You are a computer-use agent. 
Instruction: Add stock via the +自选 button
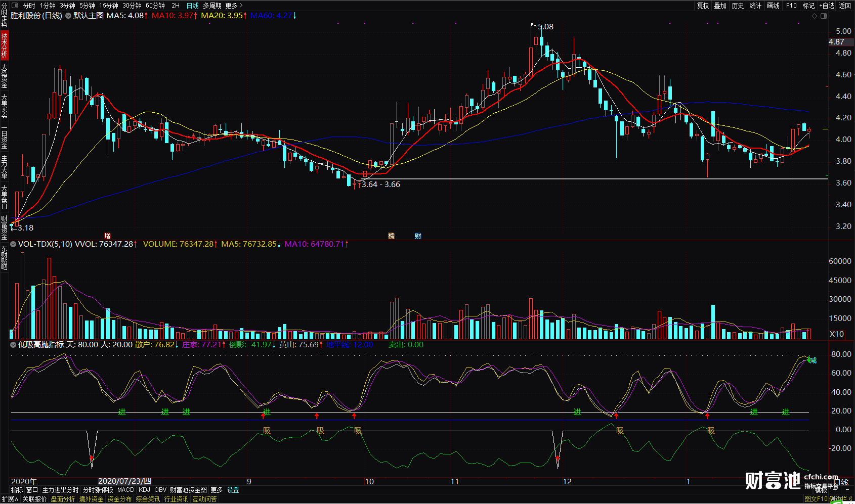click(827, 6)
